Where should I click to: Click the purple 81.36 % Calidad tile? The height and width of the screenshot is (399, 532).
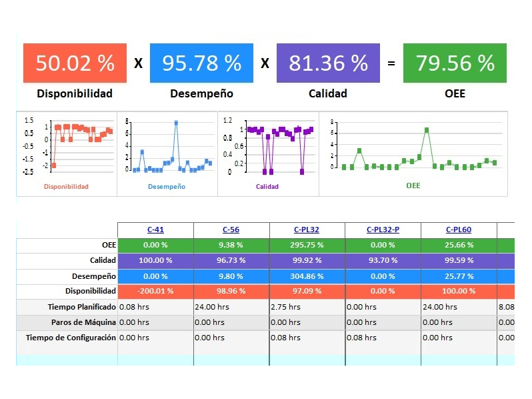(x=328, y=63)
